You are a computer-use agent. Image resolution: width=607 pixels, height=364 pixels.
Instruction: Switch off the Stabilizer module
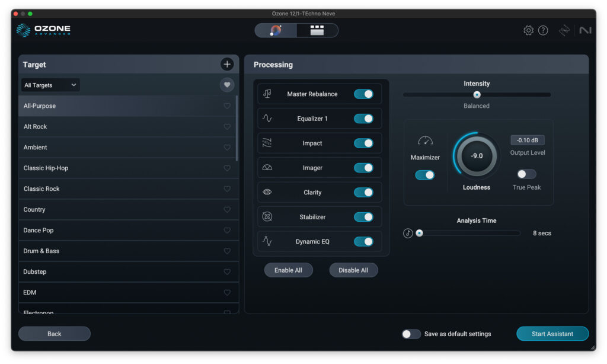click(x=363, y=217)
